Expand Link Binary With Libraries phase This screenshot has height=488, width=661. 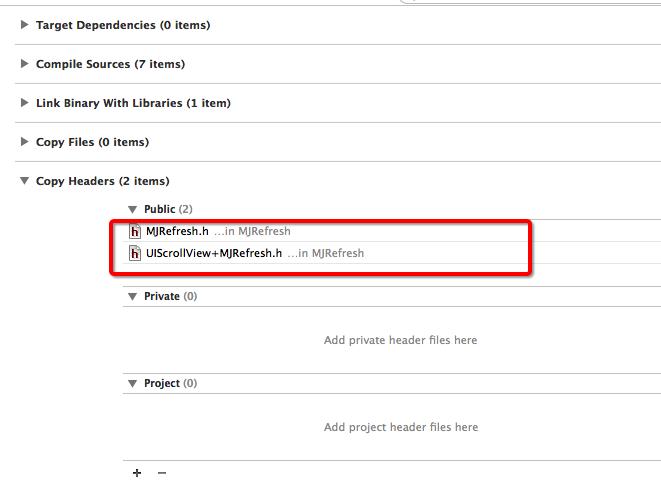25,103
